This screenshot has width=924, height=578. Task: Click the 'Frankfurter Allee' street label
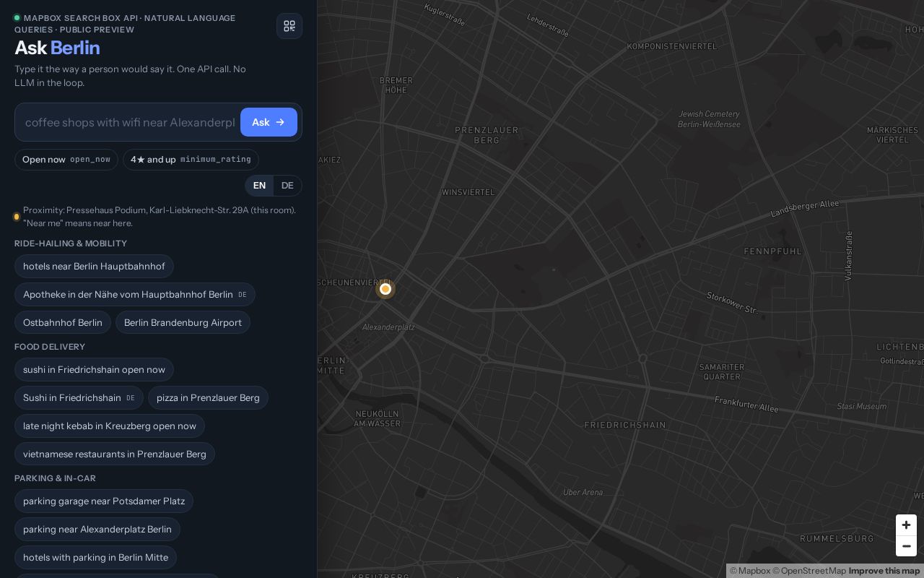(746, 404)
